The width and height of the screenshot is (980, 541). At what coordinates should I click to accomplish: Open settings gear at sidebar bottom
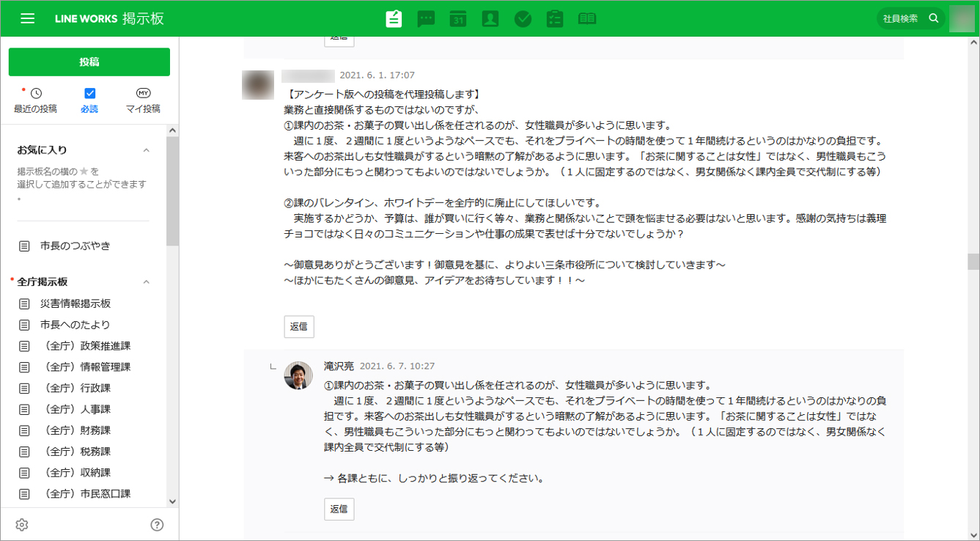[x=22, y=525]
